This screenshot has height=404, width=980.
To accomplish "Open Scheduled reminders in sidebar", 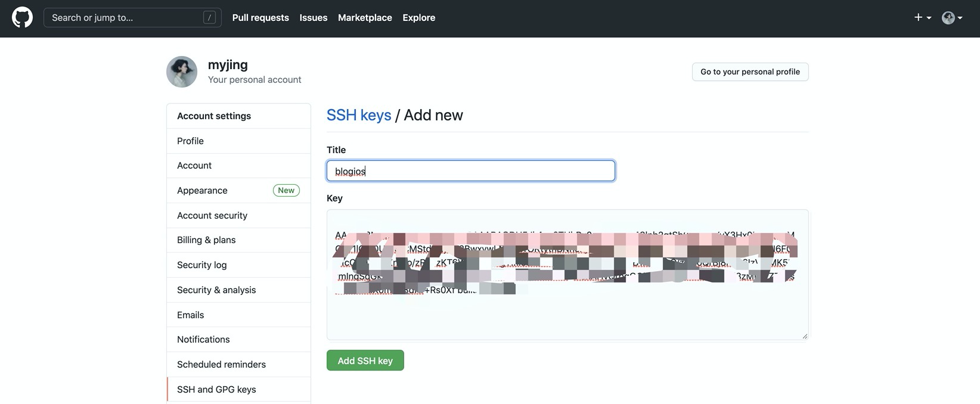I will click(238, 365).
